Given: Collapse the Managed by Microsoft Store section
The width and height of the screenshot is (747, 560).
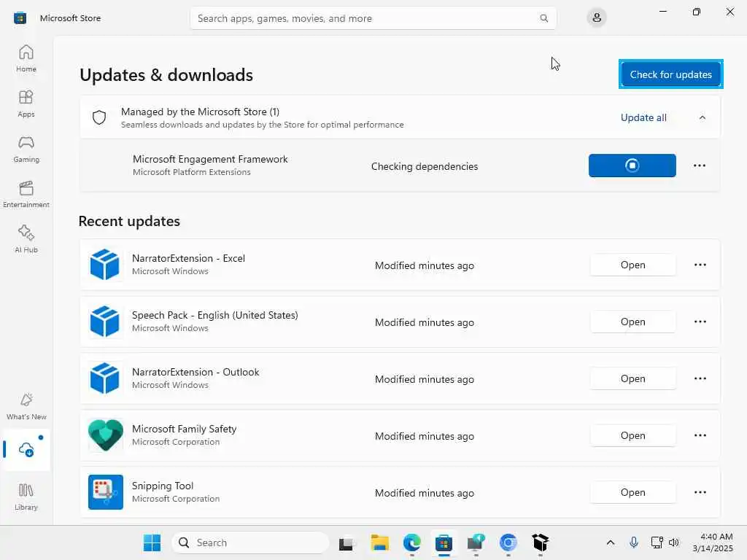Looking at the screenshot, I should [x=703, y=117].
